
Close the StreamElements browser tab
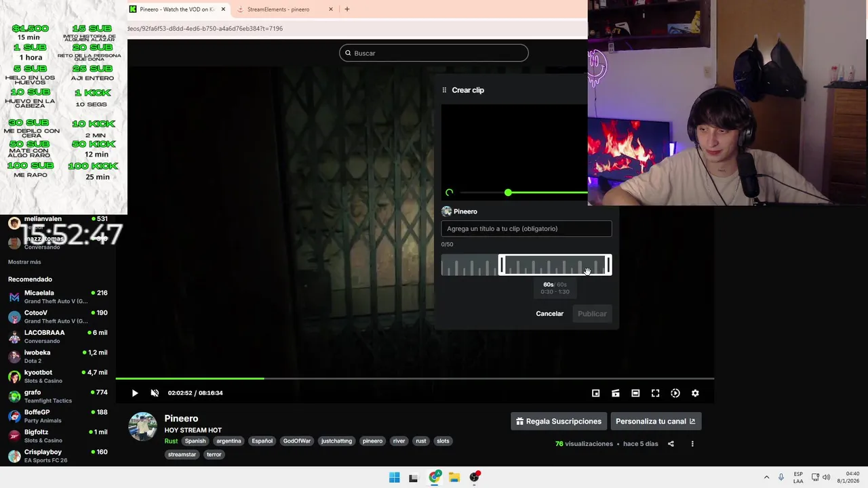click(331, 9)
